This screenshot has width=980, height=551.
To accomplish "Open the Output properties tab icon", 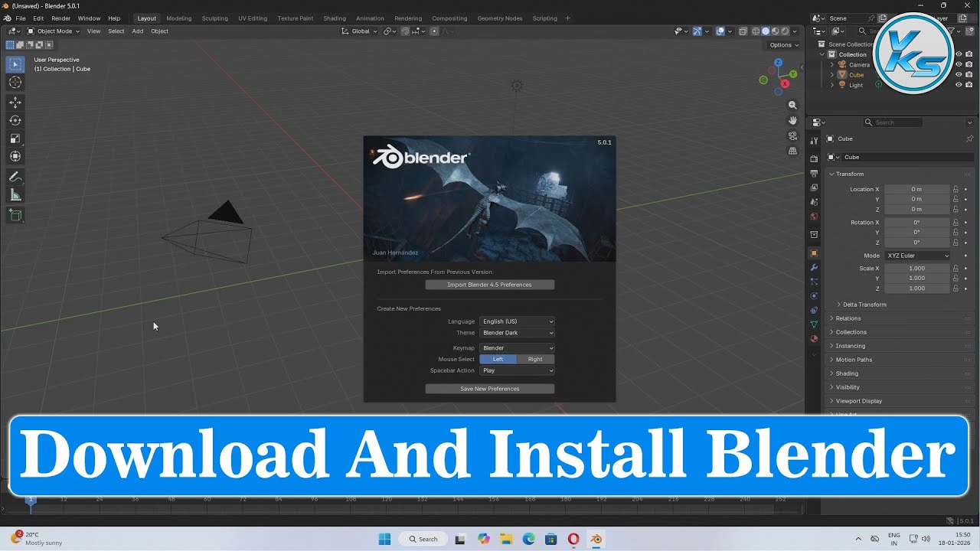I will pyautogui.click(x=814, y=174).
